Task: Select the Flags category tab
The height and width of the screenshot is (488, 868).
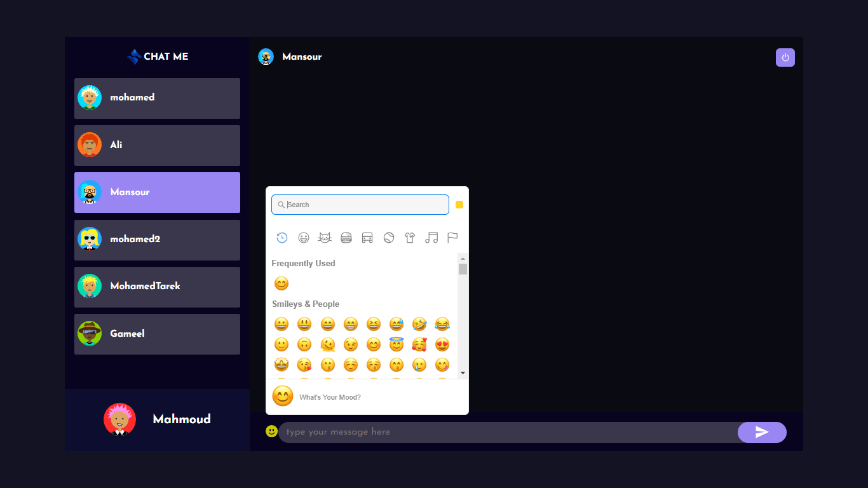Action: pyautogui.click(x=452, y=238)
